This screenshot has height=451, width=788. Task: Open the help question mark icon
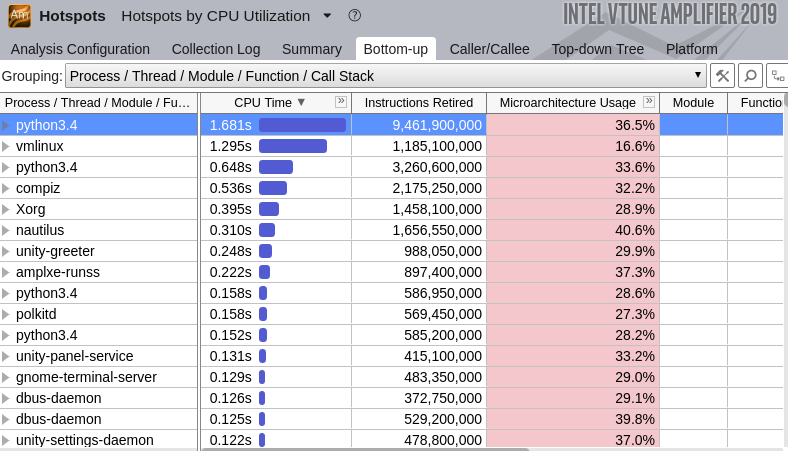click(355, 16)
